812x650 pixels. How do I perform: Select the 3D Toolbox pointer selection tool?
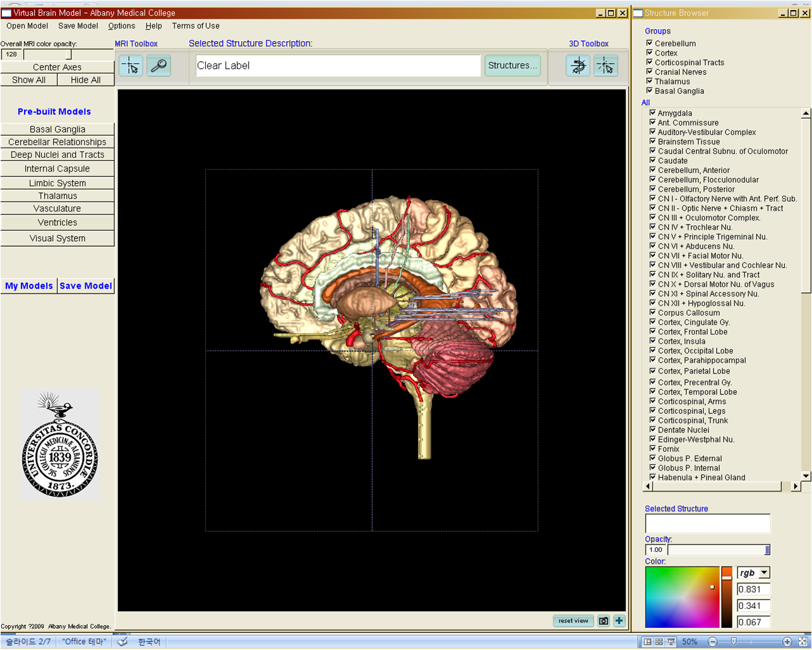(606, 66)
